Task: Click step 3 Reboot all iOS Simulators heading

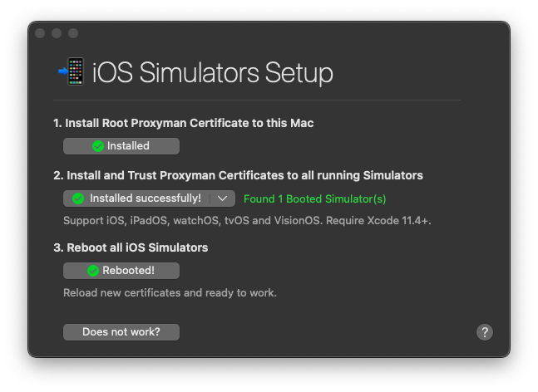Action: click(131, 247)
